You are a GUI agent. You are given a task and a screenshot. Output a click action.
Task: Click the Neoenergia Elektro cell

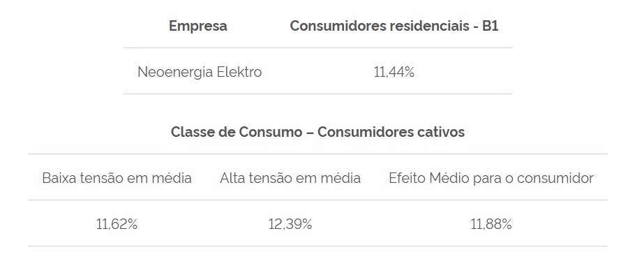pos(199,72)
